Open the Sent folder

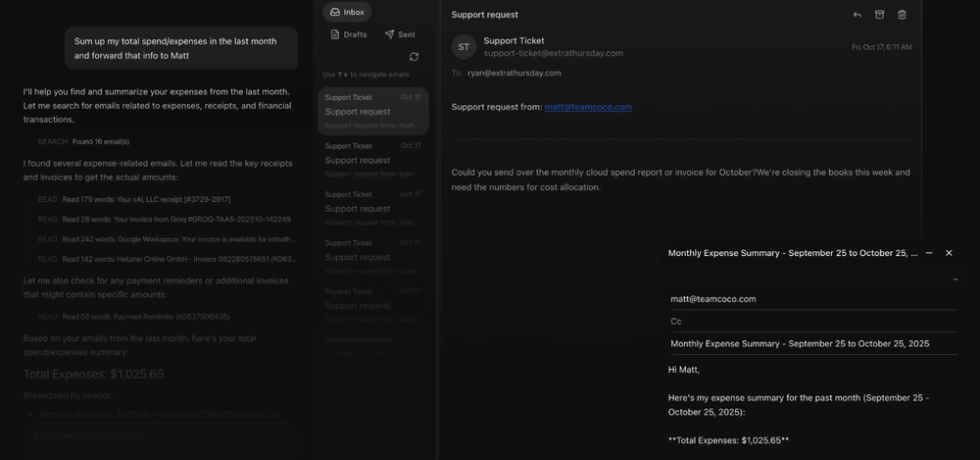click(400, 34)
